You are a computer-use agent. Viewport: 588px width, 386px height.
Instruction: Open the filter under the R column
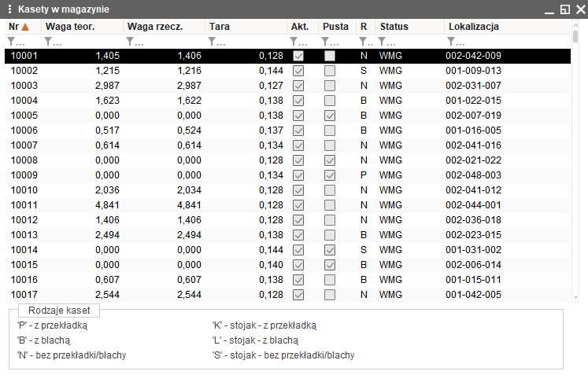tap(364, 42)
